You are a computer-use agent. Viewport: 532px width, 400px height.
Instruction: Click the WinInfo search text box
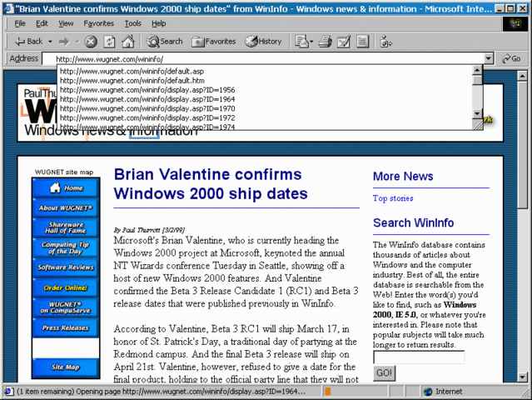419,357
